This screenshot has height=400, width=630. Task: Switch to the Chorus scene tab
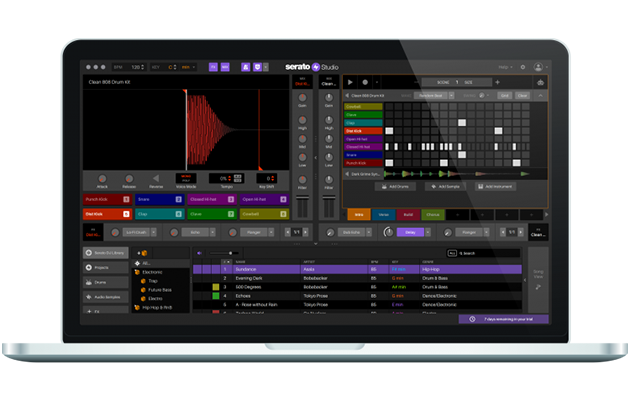(432, 214)
